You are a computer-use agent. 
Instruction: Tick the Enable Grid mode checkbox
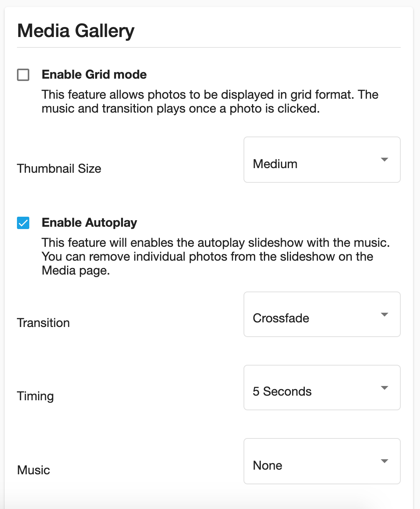click(x=23, y=75)
